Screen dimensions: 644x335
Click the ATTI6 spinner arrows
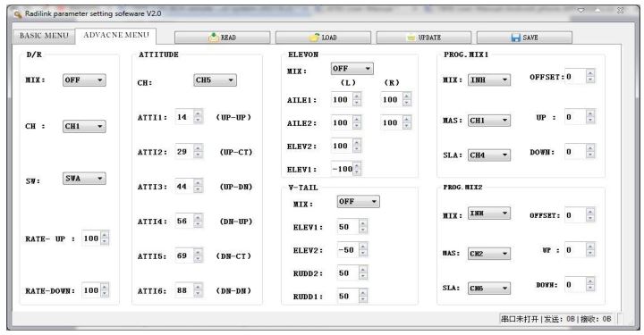pyautogui.click(x=199, y=290)
